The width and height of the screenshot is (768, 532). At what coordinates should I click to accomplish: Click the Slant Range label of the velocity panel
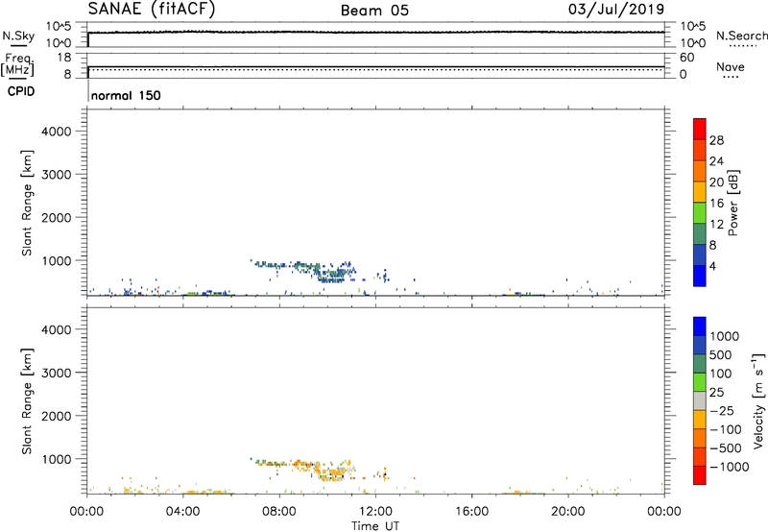tap(27, 401)
